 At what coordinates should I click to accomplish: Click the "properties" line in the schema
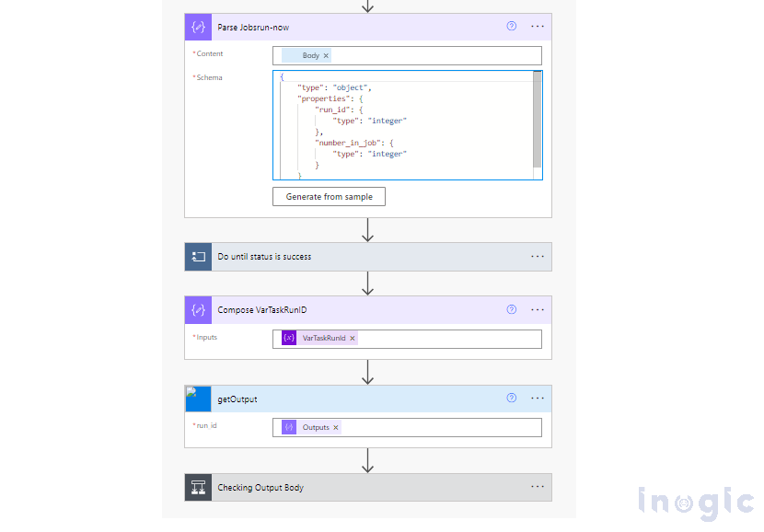tap(330, 98)
